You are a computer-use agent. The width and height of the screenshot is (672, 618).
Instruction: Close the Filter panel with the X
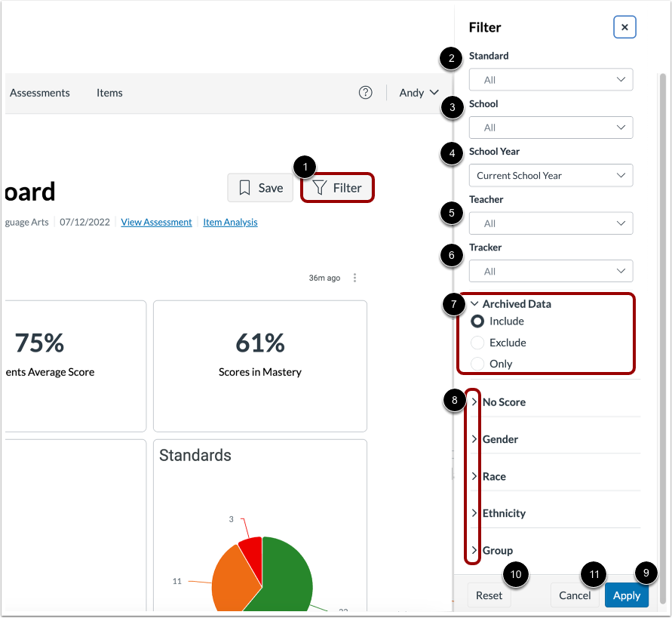(x=624, y=27)
